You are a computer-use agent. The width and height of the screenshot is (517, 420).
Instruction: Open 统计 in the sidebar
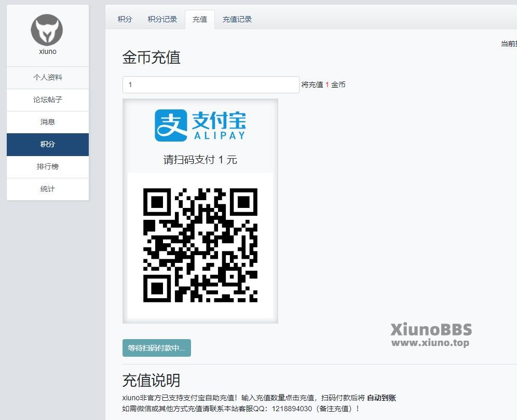point(48,189)
